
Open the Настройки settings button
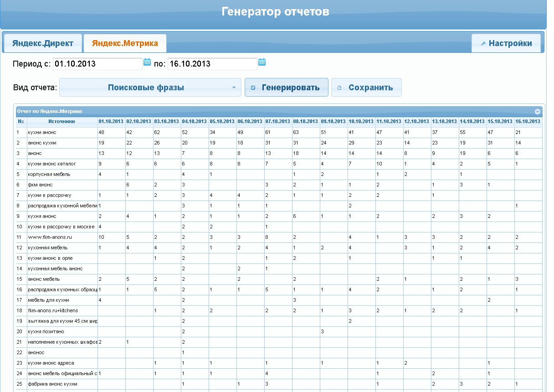coord(506,44)
